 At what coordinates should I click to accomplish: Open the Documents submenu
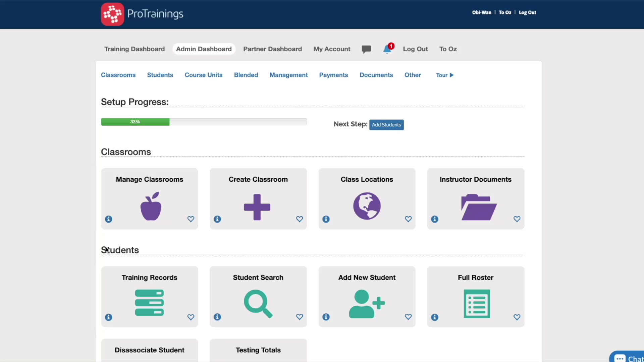376,75
